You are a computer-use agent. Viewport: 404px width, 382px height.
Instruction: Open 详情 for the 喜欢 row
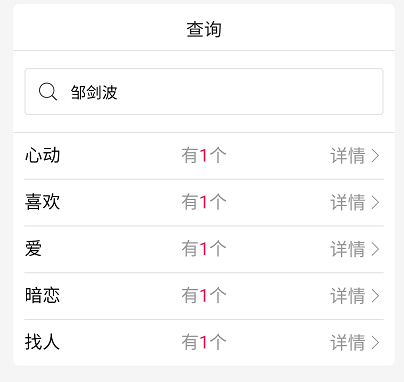(348, 202)
